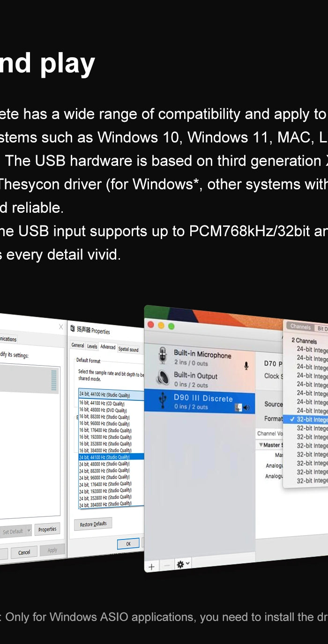Screen dimensions: 328x644
Task: Click the speaker icon on D90 III Discrete row
Action: (x=246, y=408)
